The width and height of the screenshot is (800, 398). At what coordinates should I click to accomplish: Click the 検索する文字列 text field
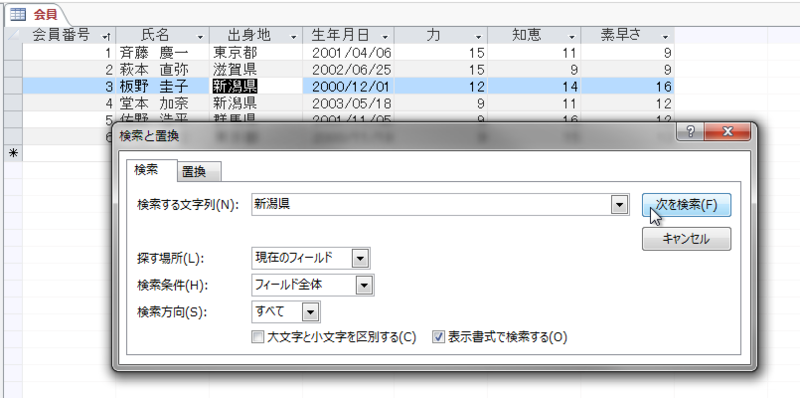432,205
